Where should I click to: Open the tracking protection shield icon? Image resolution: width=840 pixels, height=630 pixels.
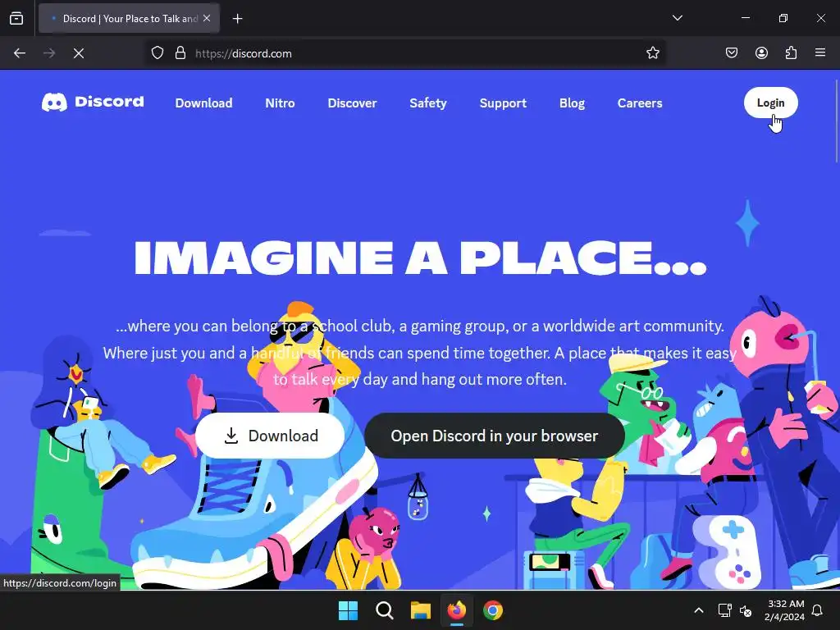(x=157, y=53)
